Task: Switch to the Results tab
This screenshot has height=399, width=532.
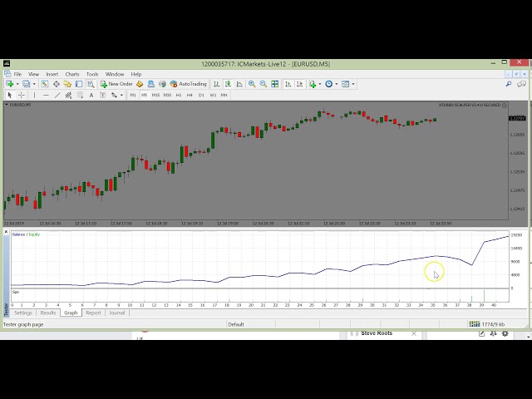Action: (x=48, y=313)
